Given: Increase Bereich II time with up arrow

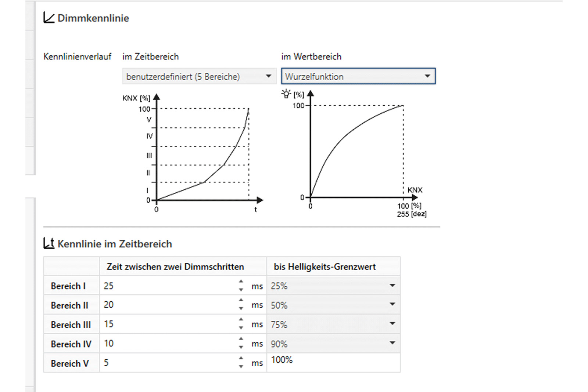Looking at the screenshot, I should tap(241, 300).
